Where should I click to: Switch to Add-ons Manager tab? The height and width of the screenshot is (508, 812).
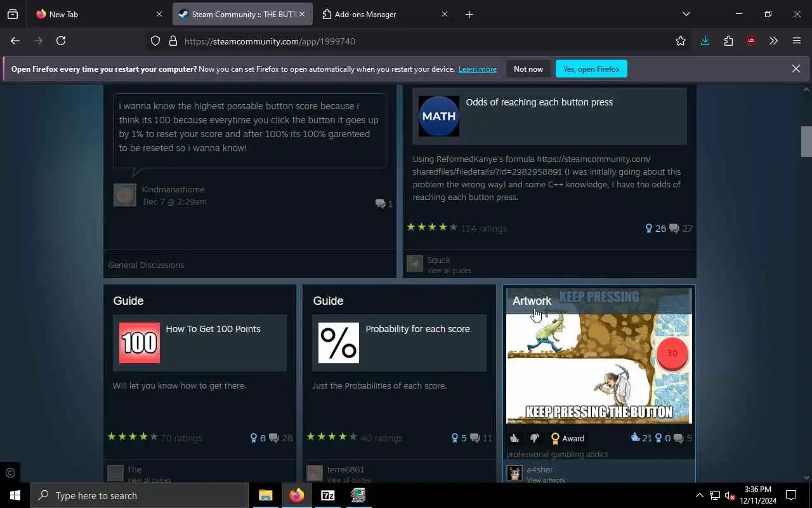[384, 14]
